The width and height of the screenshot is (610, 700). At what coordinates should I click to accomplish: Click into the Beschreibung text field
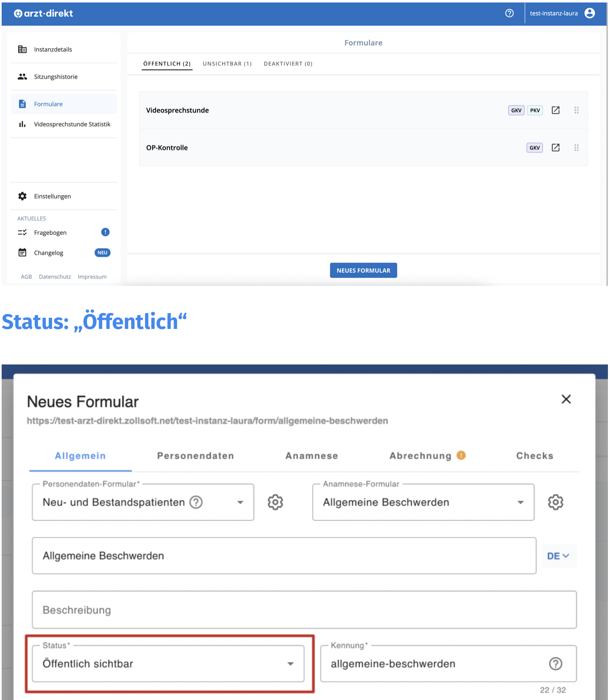click(304, 610)
